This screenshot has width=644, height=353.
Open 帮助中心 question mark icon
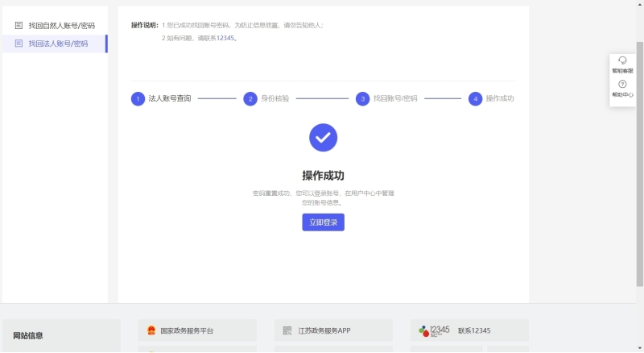pos(622,85)
